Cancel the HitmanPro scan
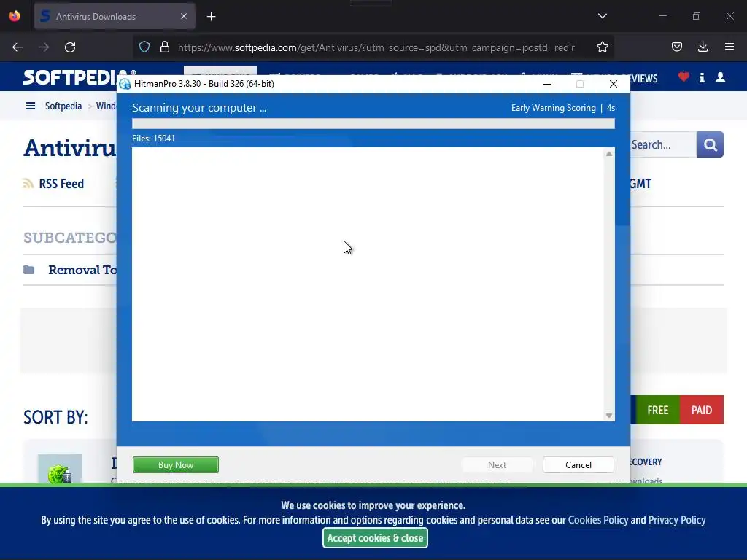 (578, 464)
